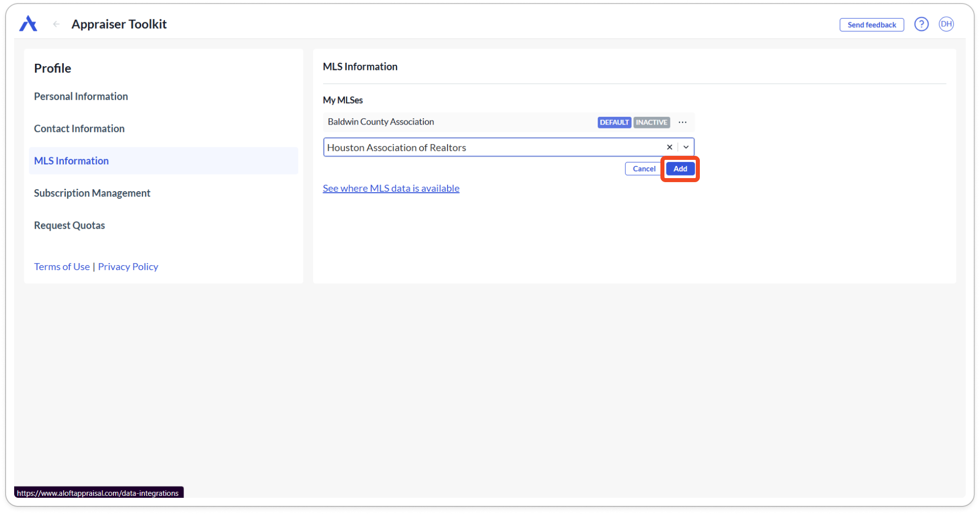The width and height of the screenshot is (980, 514).
Task: Clear the Houston Association selection
Action: (x=669, y=147)
